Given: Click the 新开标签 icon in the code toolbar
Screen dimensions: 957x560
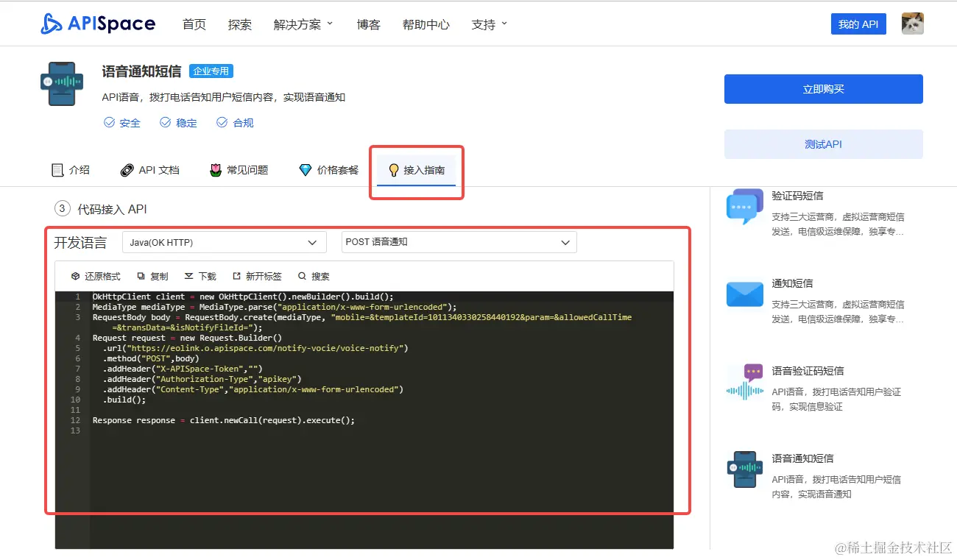Looking at the screenshot, I should pyautogui.click(x=236, y=276).
